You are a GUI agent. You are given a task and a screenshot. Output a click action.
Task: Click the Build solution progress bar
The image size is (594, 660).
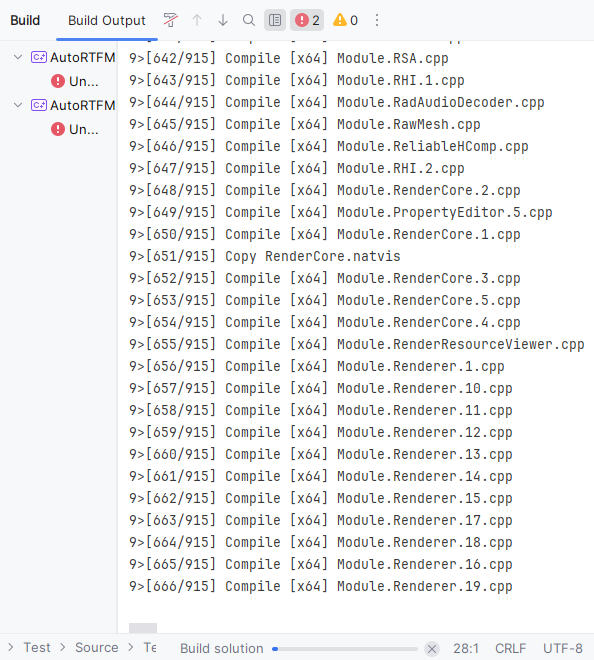pyautogui.click(x=345, y=649)
